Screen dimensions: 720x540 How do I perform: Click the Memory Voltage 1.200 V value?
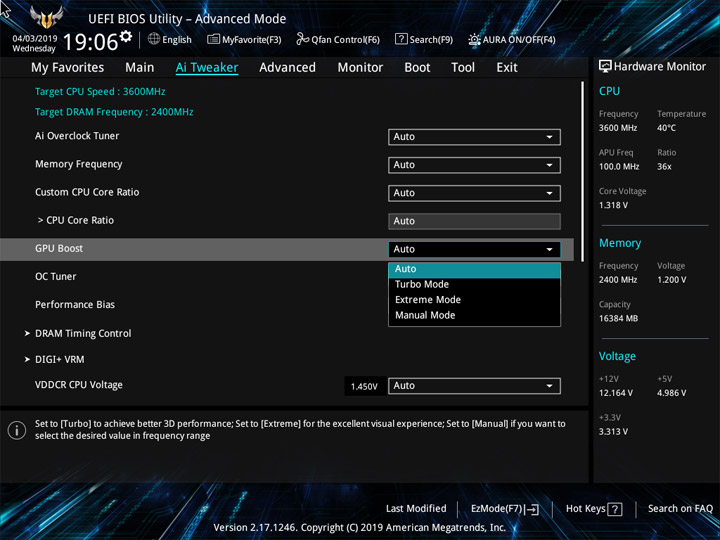tap(671, 280)
